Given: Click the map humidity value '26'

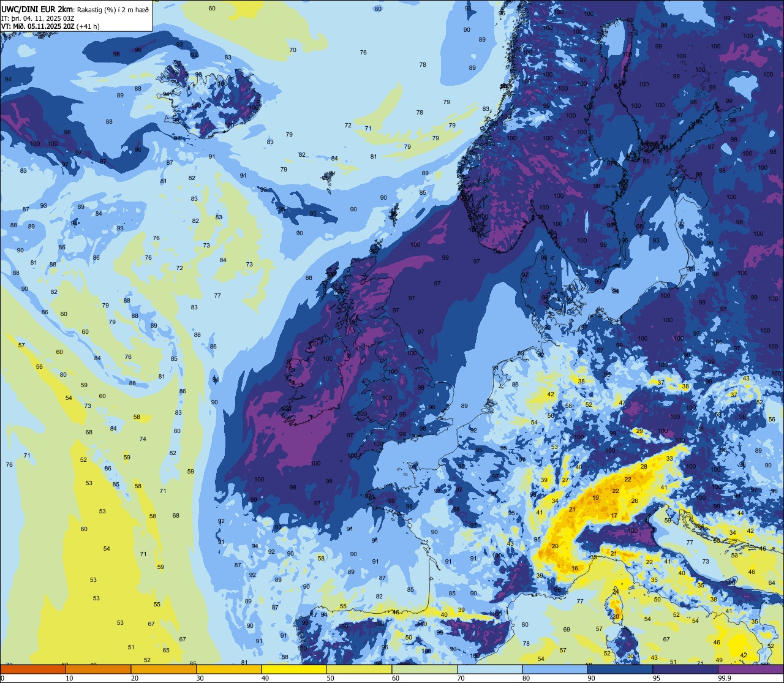Looking at the screenshot, I should pos(635,501).
